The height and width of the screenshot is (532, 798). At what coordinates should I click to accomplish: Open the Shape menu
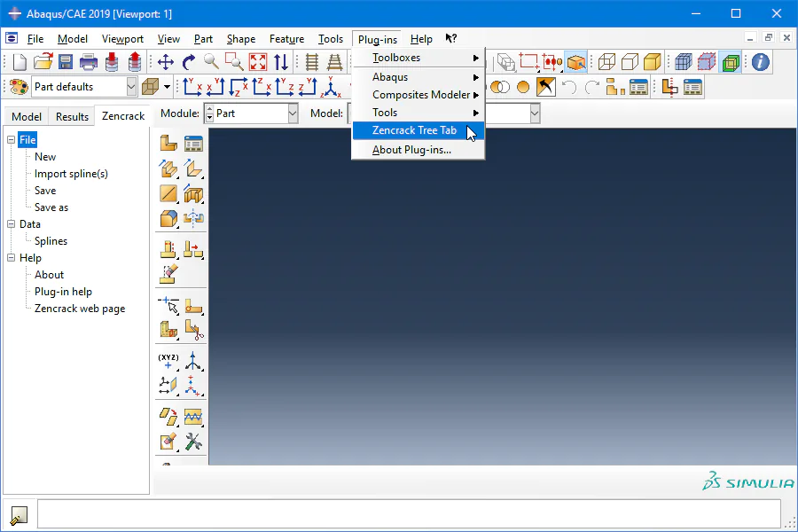[x=240, y=39]
